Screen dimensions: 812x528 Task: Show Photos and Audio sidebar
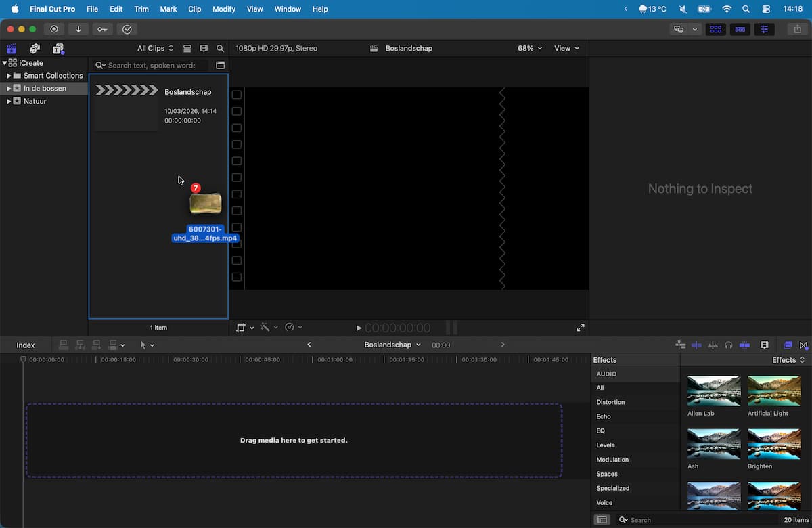pyautogui.click(x=35, y=49)
